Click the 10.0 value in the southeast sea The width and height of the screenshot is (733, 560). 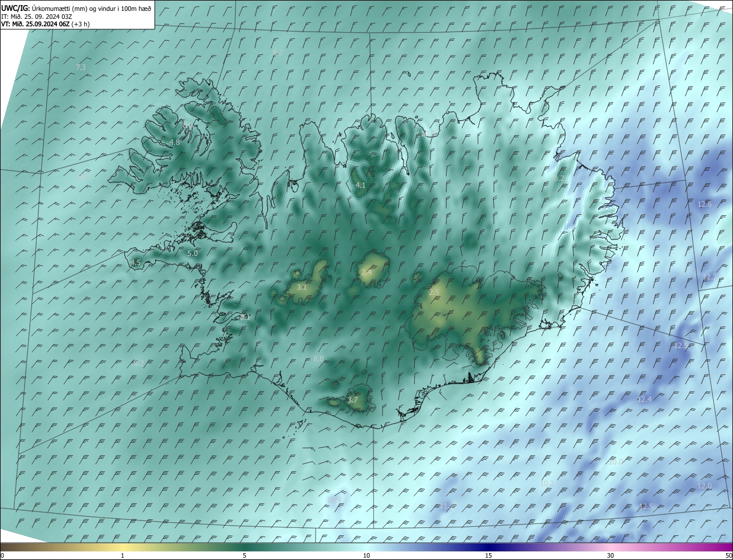tap(616, 462)
